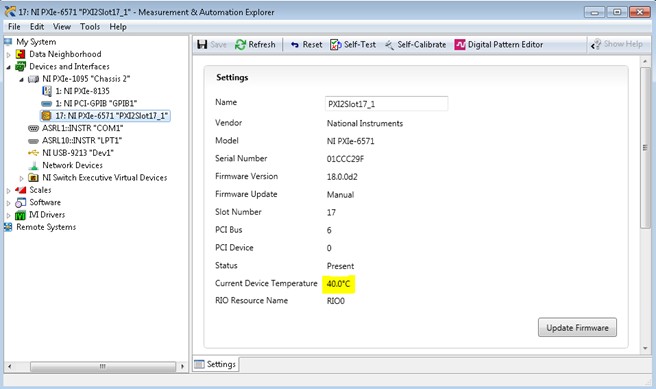
Task: Click the tree pane horizontal scrollbar thumb
Action: [x=103, y=366]
